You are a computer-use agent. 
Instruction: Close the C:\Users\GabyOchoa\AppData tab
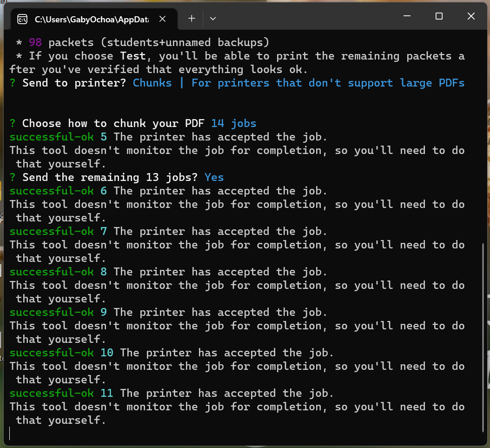(x=163, y=19)
